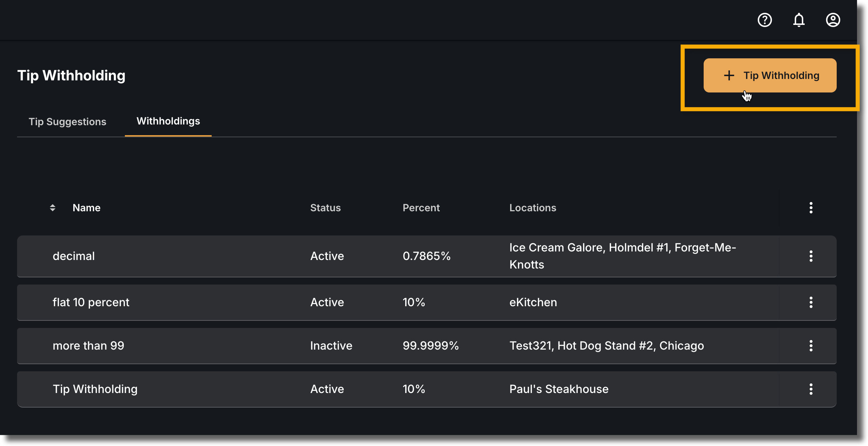The height and width of the screenshot is (446, 868).
Task: Select the 'Tip Withholding' row name
Action: pos(95,389)
